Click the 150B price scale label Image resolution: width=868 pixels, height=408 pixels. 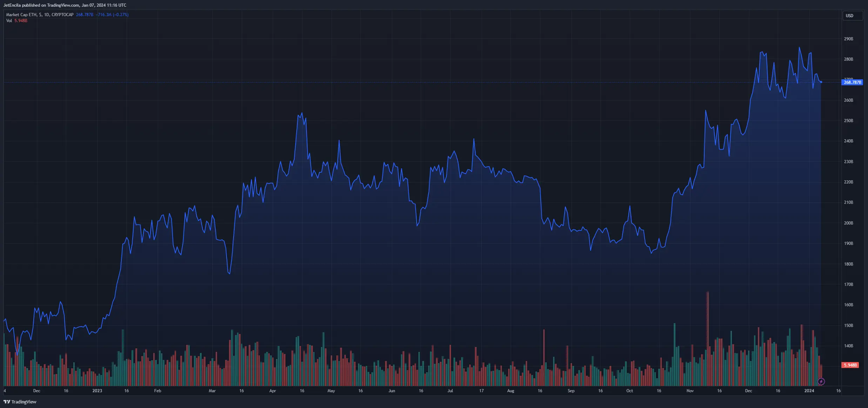(848, 326)
